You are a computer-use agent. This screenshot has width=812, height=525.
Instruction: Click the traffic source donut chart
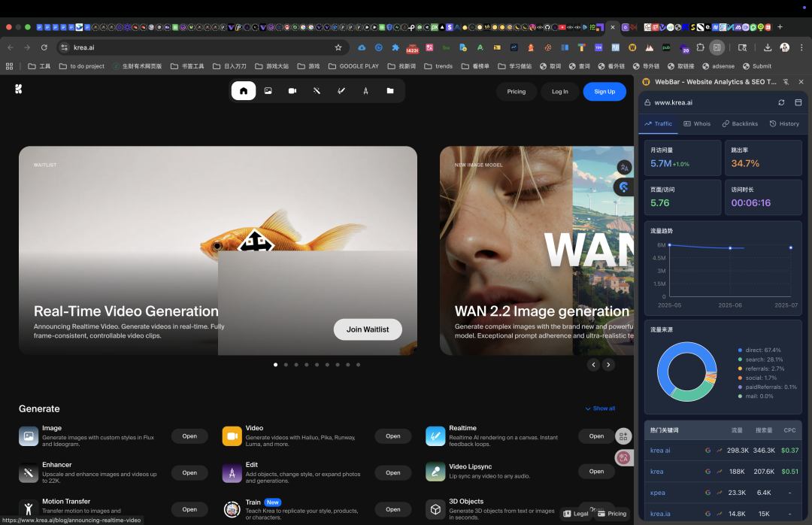[x=686, y=372]
